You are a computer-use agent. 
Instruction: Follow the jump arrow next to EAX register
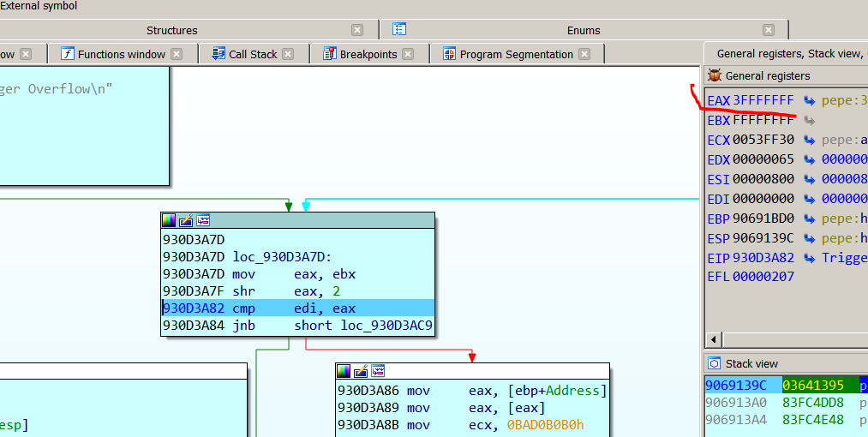click(x=809, y=101)
